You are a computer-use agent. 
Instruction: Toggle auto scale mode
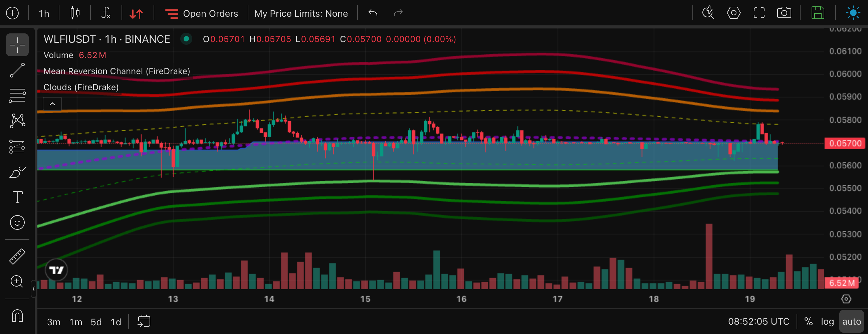pyautogui.click(x=852, y=322)
